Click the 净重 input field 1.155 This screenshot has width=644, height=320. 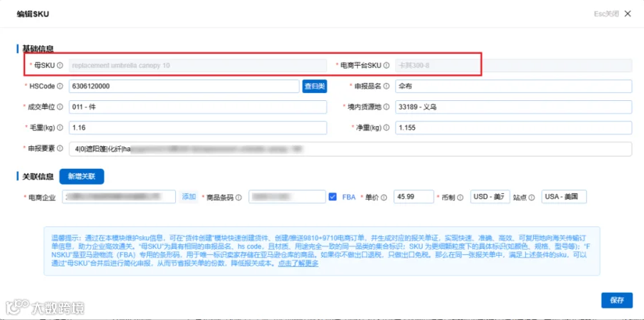click(x=513, y=127)
